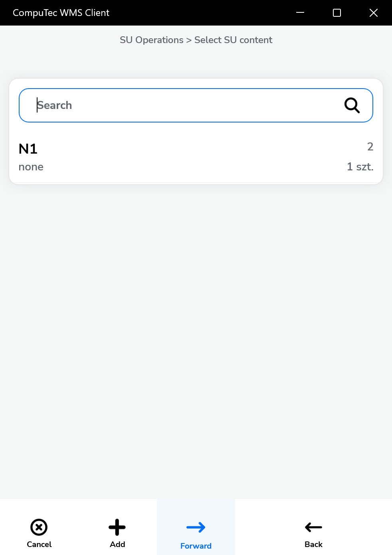Click 'Select SU content' breadcrumb text
Viewport: 392px width, 555px height.
pyautogui.click(x=233, y=40)
